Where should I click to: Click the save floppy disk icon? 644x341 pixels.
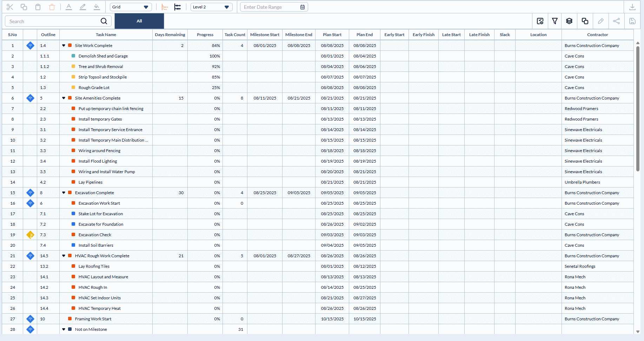(x=632, y=21)
